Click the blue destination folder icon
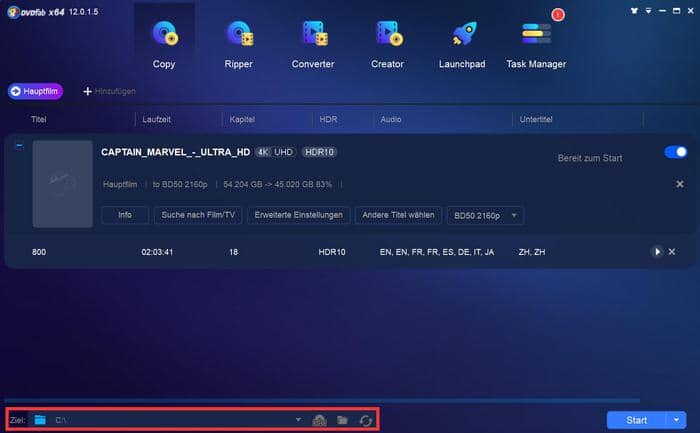700x433 pixels. (x=40, y=420)
